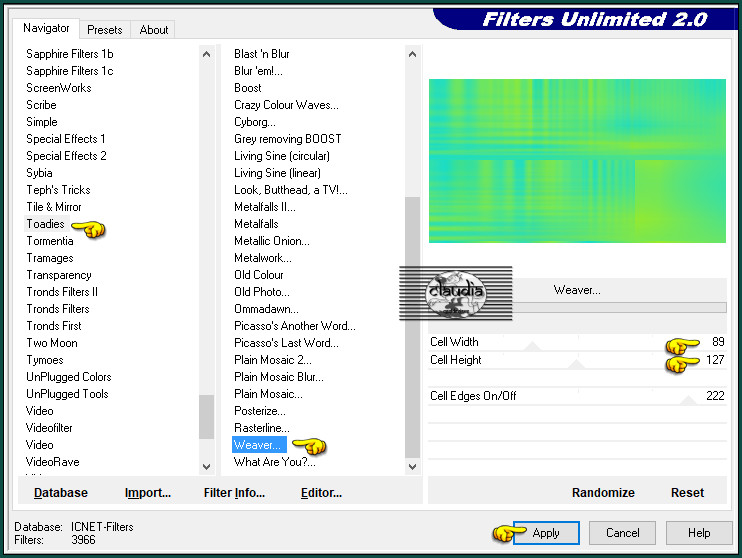Choose What Are You?... effect
Screen dimensions: 742x558
point(274,462)
